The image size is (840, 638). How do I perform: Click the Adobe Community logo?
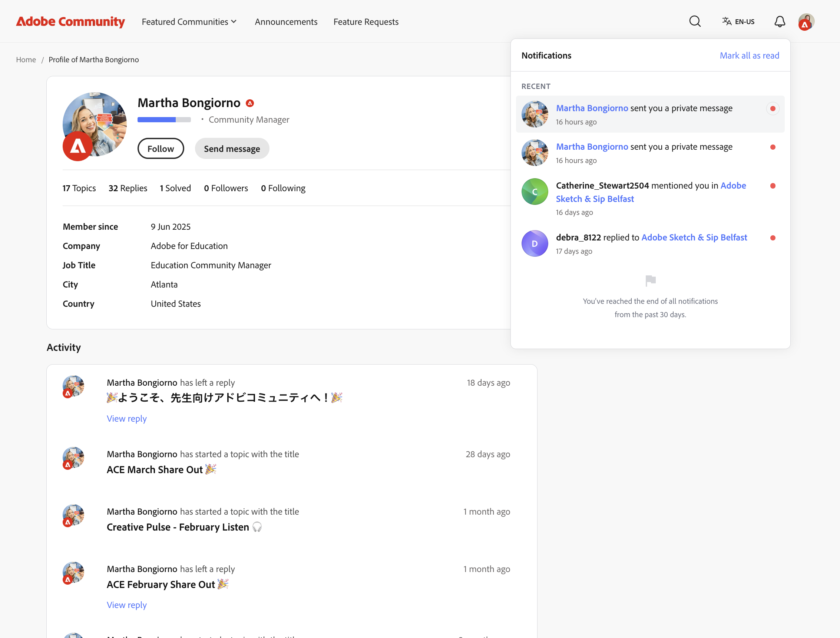(x=70, y=21)
